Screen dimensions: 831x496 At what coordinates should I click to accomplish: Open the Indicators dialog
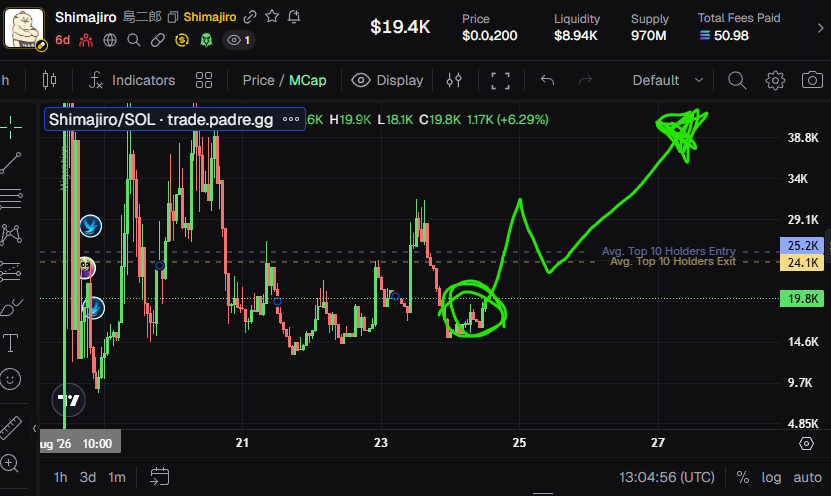pos(132,80)
